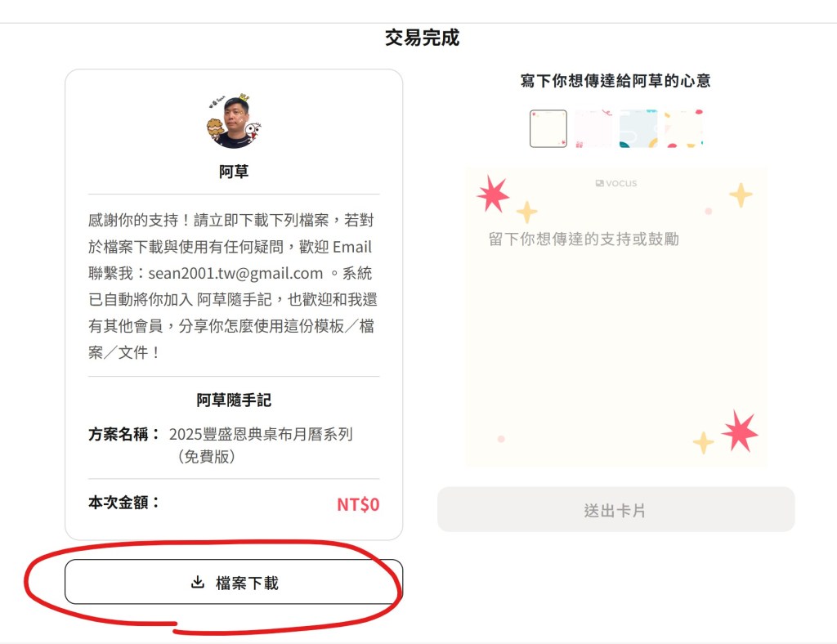Click the yellow sparkle at card's top-right
This screenshot has height=644, width=837.
tap(741, 195)
